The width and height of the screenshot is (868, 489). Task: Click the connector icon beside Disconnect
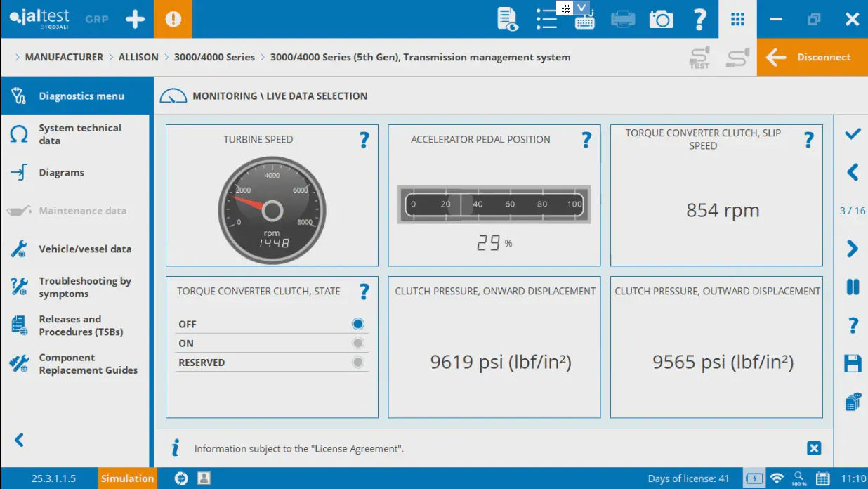[x=737, y=57]
